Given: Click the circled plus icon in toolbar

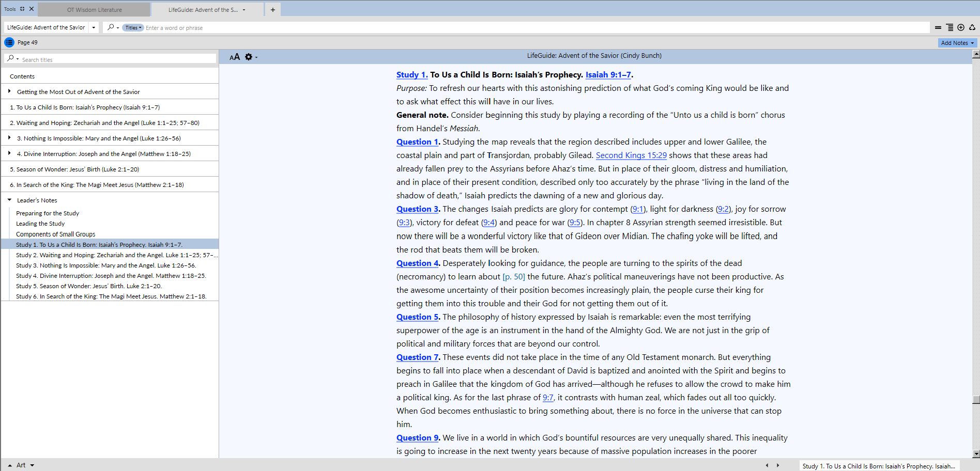Looking at the screenshot, I should (x=961, y=27).
